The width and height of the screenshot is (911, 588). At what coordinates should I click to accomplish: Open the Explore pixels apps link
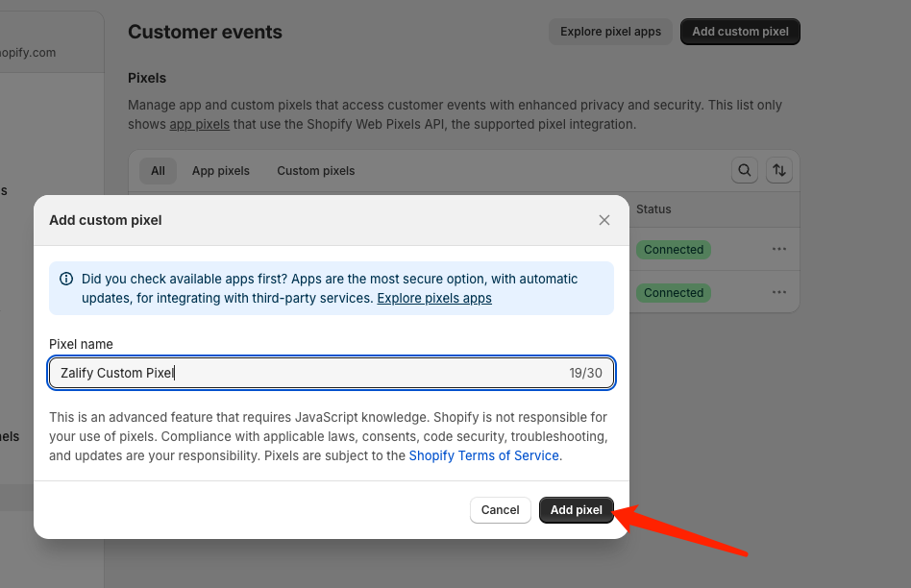434,299
